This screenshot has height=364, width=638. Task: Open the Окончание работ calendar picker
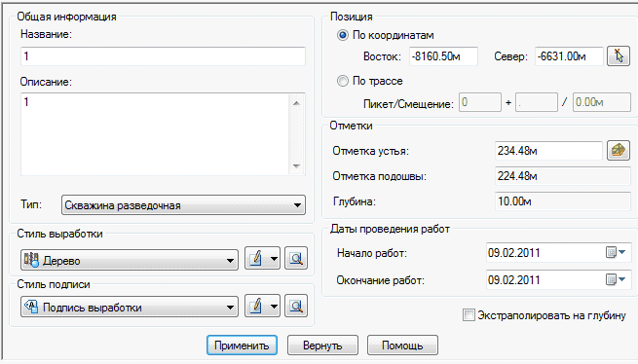[x=616, y=279]
